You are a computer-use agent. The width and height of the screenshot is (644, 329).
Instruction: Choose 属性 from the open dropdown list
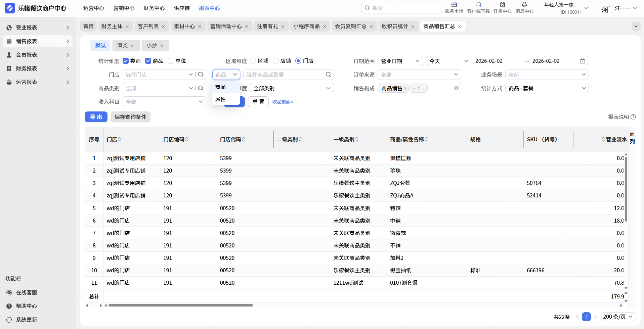pyautogui.click(x=221, y=99)
